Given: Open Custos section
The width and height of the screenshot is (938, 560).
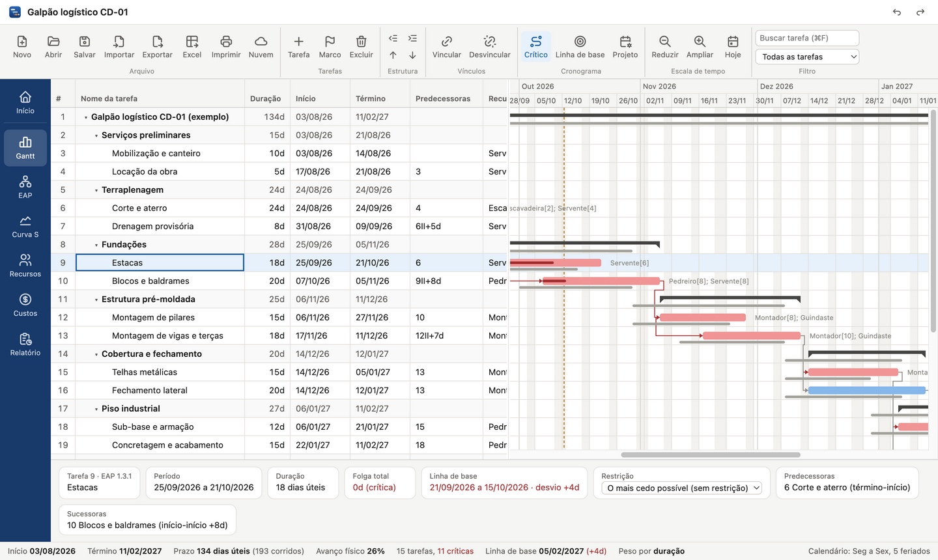Looking at the screenshot, I should pyautogui.click(x=25, y=305).
